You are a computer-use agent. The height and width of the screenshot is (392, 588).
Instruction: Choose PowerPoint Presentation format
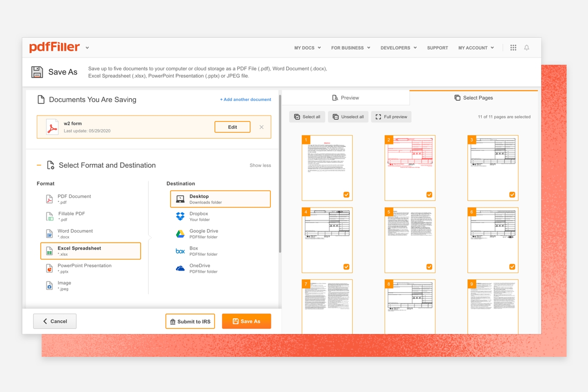pos(90,268)
